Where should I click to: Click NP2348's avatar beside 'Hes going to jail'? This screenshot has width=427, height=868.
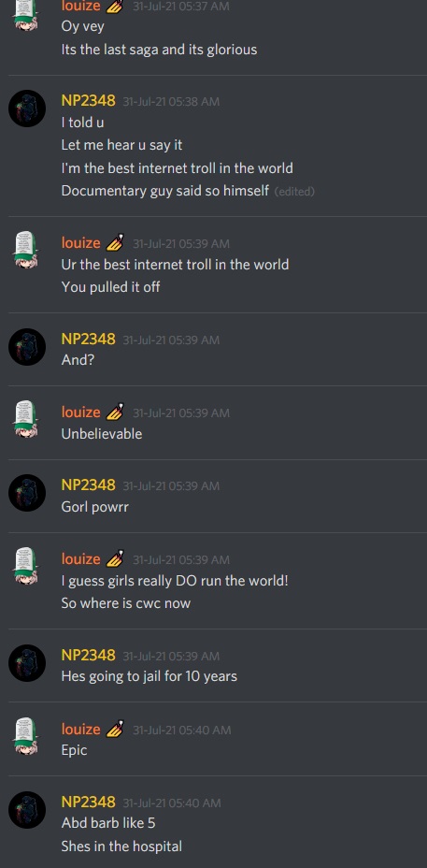click(x=27, y=663)
